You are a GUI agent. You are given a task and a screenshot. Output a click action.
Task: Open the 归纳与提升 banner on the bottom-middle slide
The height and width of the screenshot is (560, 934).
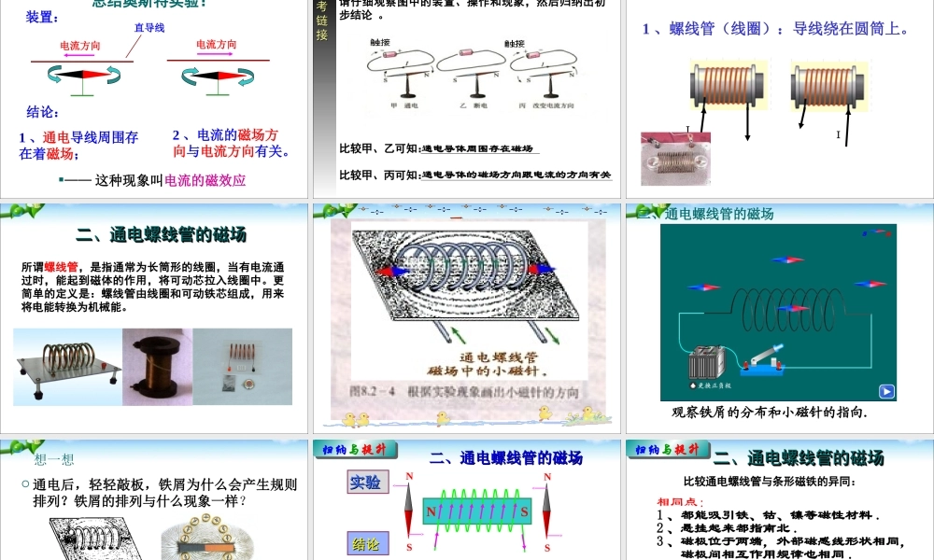point(355,450)
